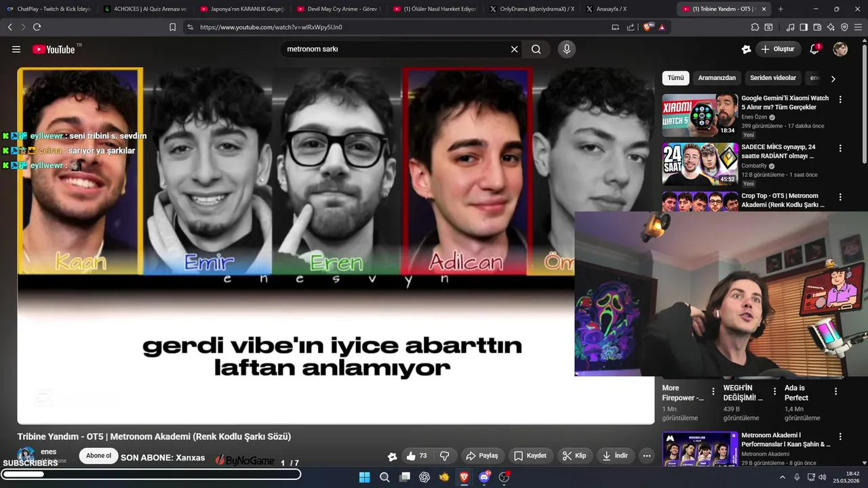Open the browser extensions puzzle icon
The height and width of the screenshot is (488, 868).
tap(755, 27)
